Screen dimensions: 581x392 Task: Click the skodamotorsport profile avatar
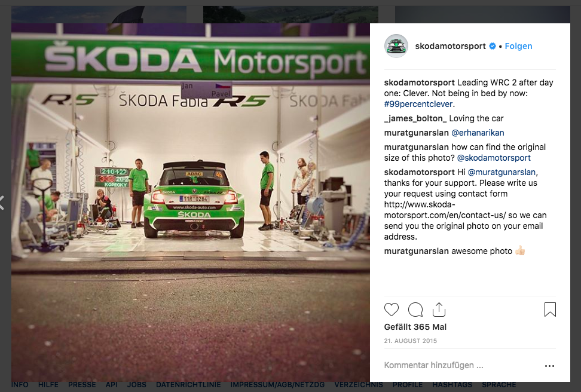[396, 46]
